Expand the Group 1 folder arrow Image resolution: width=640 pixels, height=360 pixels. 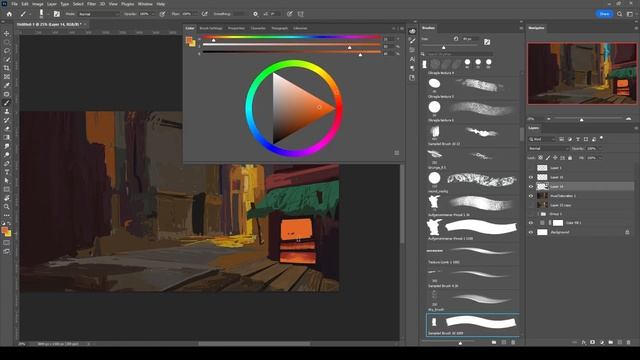click(x=538, y=214)
